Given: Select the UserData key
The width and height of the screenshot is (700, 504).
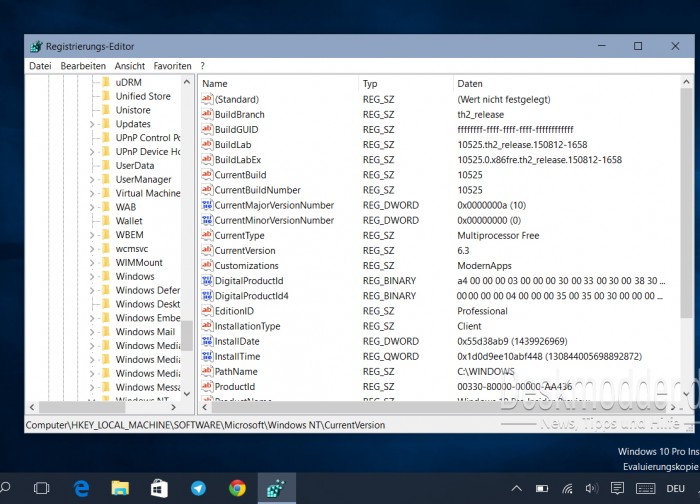Looking at the screenshot, I should pyautogui.click(x=135, y=165).
